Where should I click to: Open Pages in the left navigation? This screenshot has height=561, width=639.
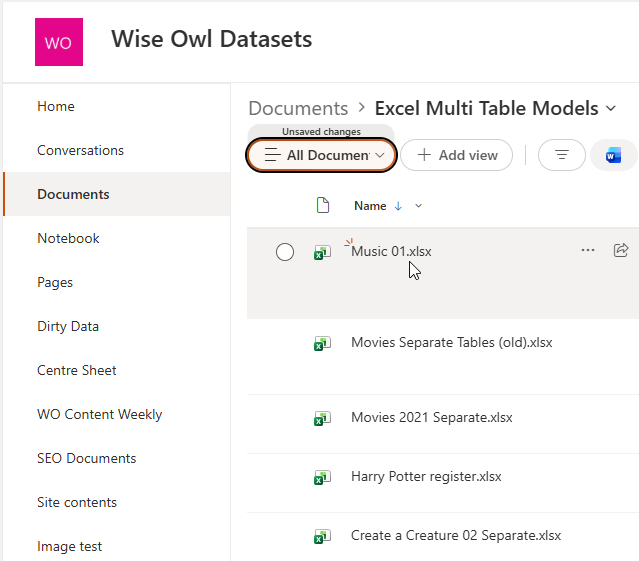[x=55, y=282]
